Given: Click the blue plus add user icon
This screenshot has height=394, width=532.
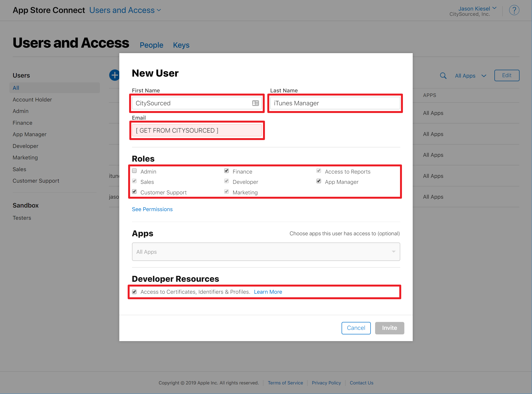Looking at the screenshot, I should point(114,75).
